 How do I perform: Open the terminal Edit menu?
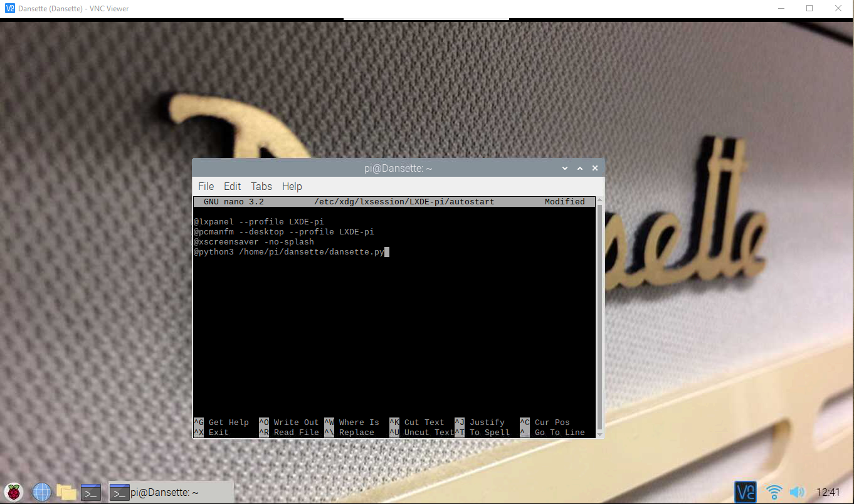[x=232, y=186]
